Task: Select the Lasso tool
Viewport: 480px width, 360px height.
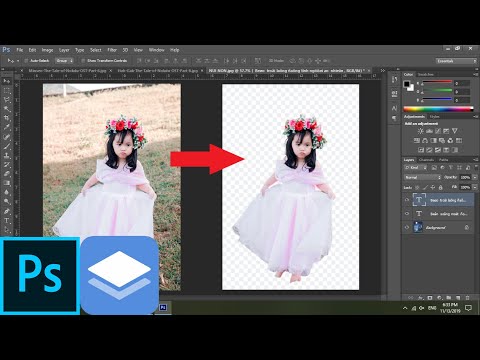Action: (x=7, y=100)
